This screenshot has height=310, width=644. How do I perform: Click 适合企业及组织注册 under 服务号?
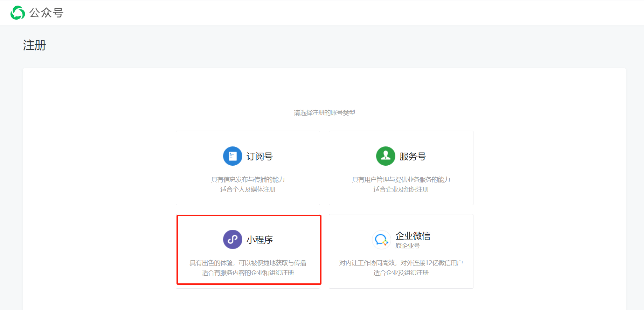tap(401, 190)
